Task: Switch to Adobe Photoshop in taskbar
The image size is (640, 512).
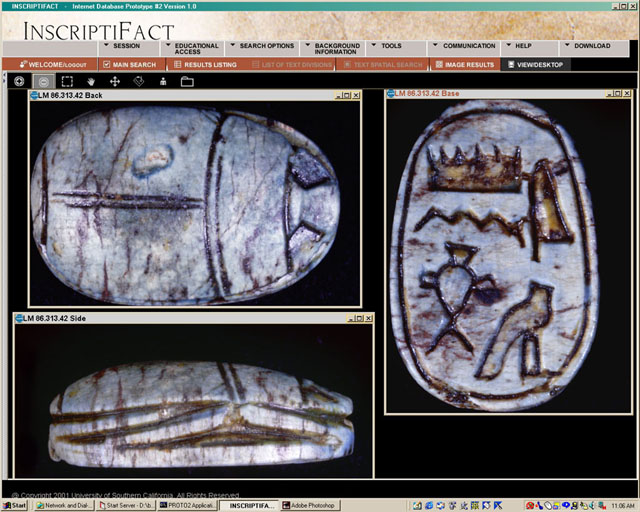Action: coord(310,505)
